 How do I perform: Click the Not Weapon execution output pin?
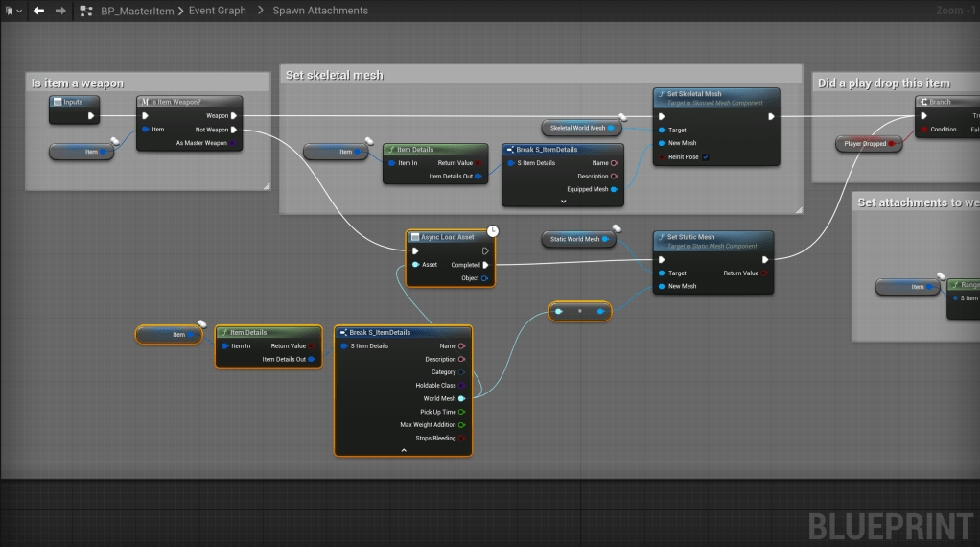pos(233,130)
